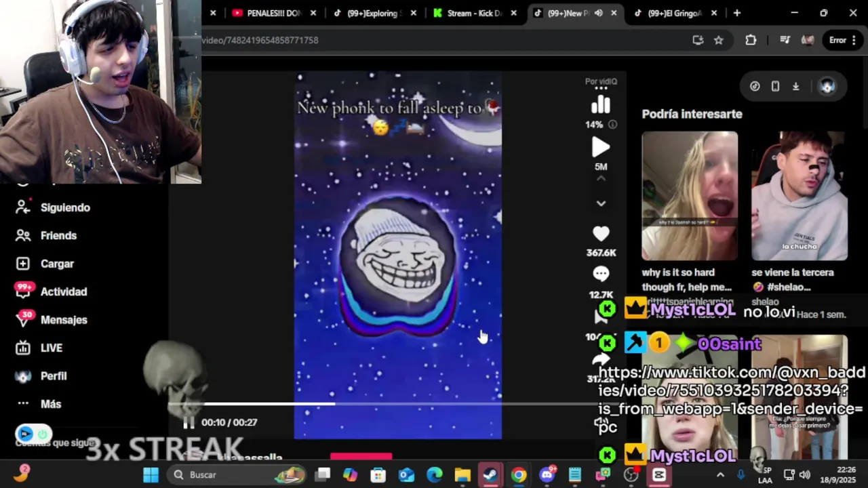Open Microsoft Copilot on taskbar

tap(350, 474)
